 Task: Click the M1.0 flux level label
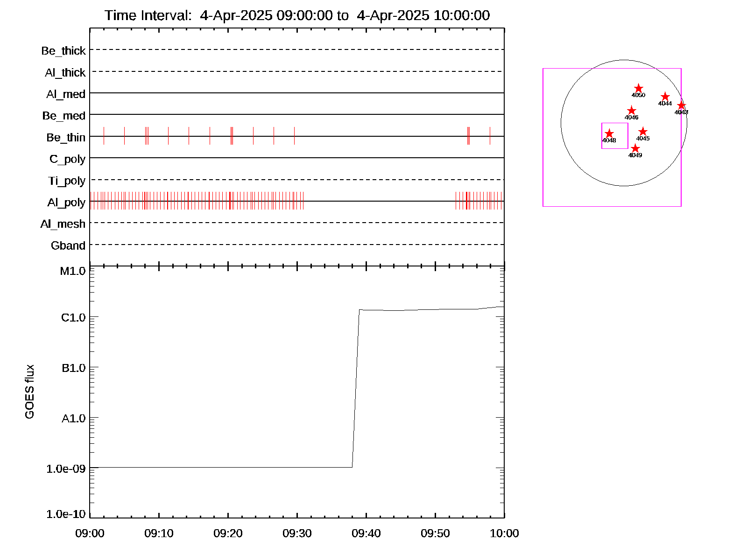(73, 271)
